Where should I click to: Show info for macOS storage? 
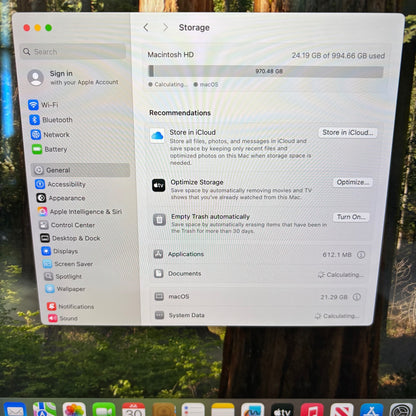pyautogui.click(x=357, y=297)
